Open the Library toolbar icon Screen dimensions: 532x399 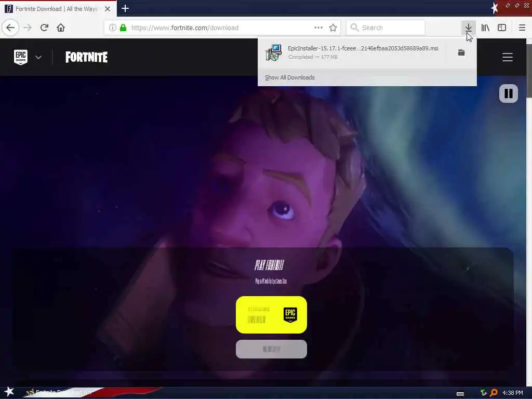pos(485,28)
